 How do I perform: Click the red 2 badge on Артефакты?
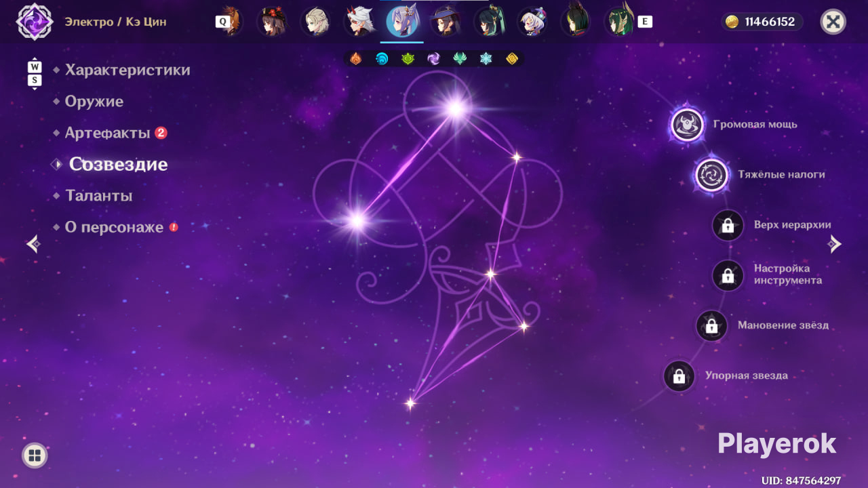point(161,133)
